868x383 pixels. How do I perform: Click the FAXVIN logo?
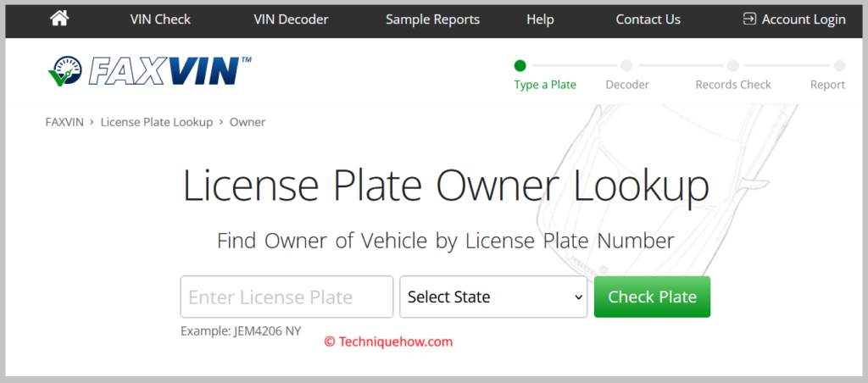[x=149, y=71]
